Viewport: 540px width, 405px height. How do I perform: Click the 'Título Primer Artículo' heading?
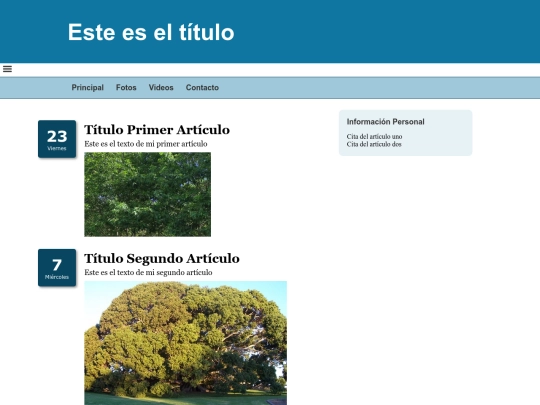[x=157, y=130]
